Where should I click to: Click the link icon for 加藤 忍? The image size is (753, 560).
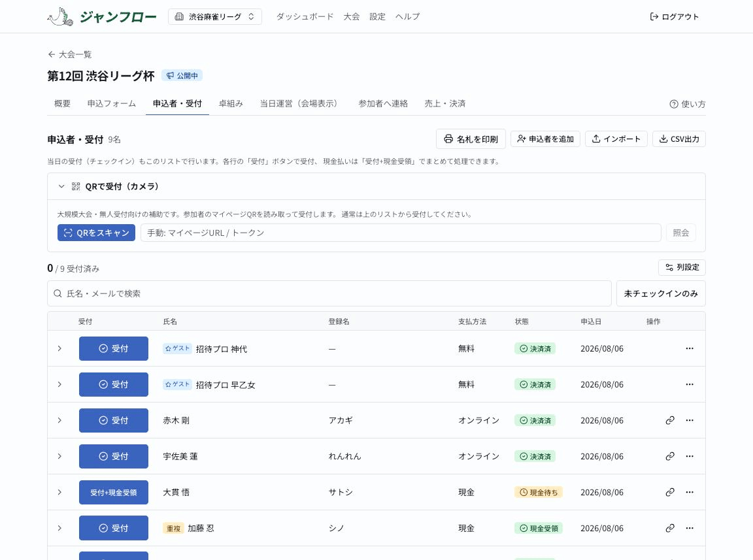tap(670, 528)
